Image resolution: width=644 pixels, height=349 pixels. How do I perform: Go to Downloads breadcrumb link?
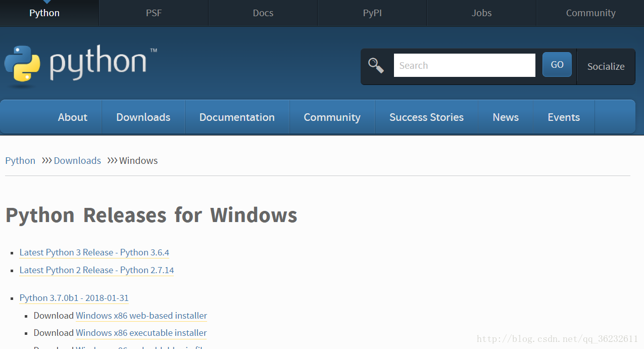coord(77,160)
